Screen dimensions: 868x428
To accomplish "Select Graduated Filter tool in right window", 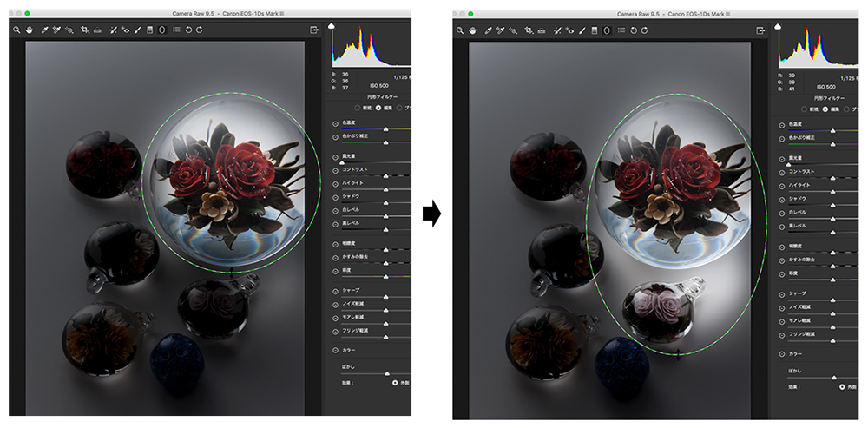I will pyautogui.click(x=595, y=30).
